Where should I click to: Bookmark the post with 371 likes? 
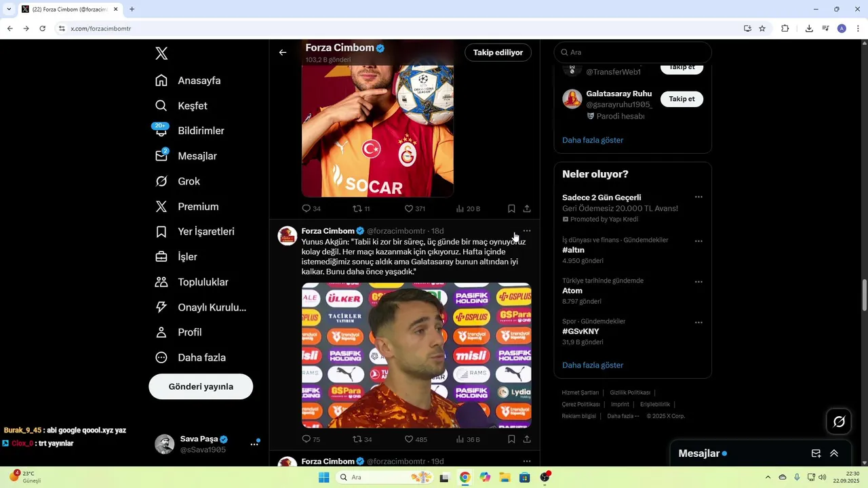pyautogui.click(x=511, y=209)
